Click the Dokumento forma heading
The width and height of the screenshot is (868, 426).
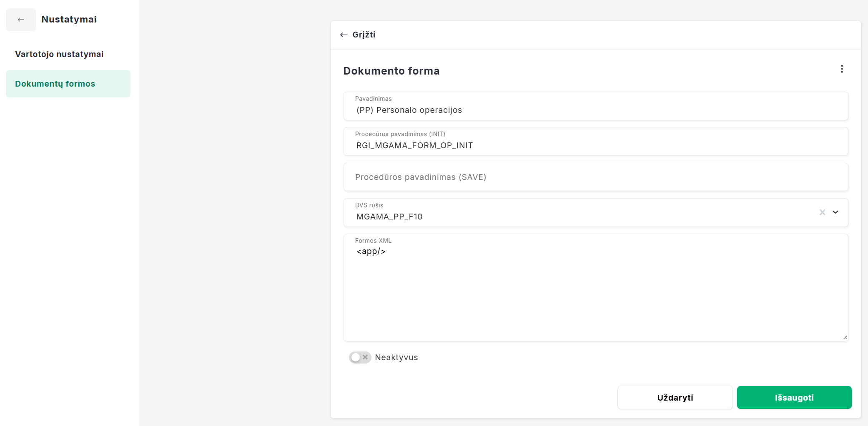click(391, 71)
